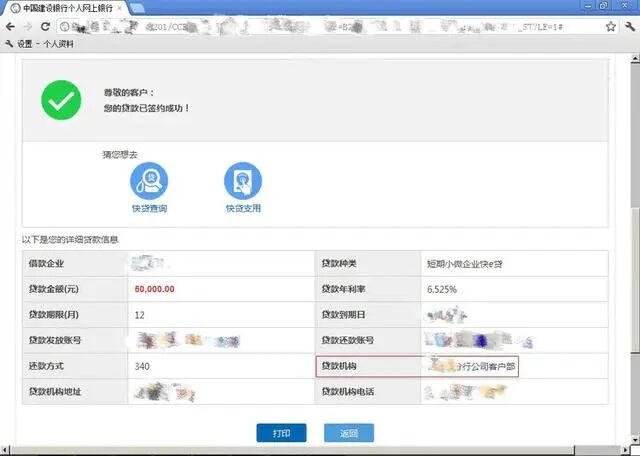
Task: Click the 贷款发放账号 label cell
Action: [75, 340]
